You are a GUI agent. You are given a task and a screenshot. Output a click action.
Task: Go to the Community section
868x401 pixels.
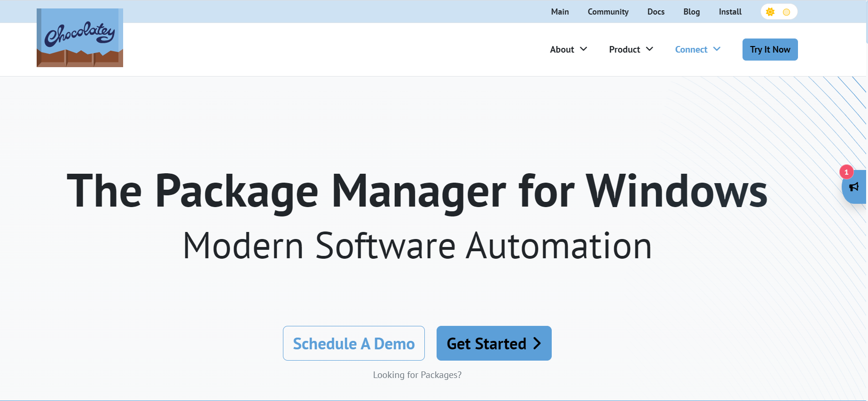point(608,12)
